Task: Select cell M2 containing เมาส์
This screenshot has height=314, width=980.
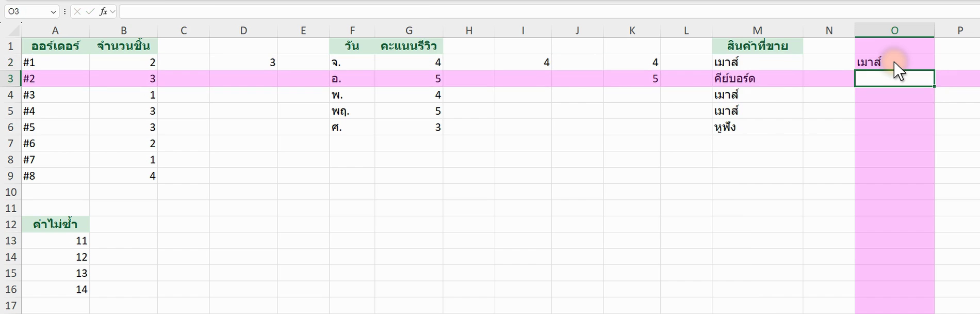Action: pos(757,62)
